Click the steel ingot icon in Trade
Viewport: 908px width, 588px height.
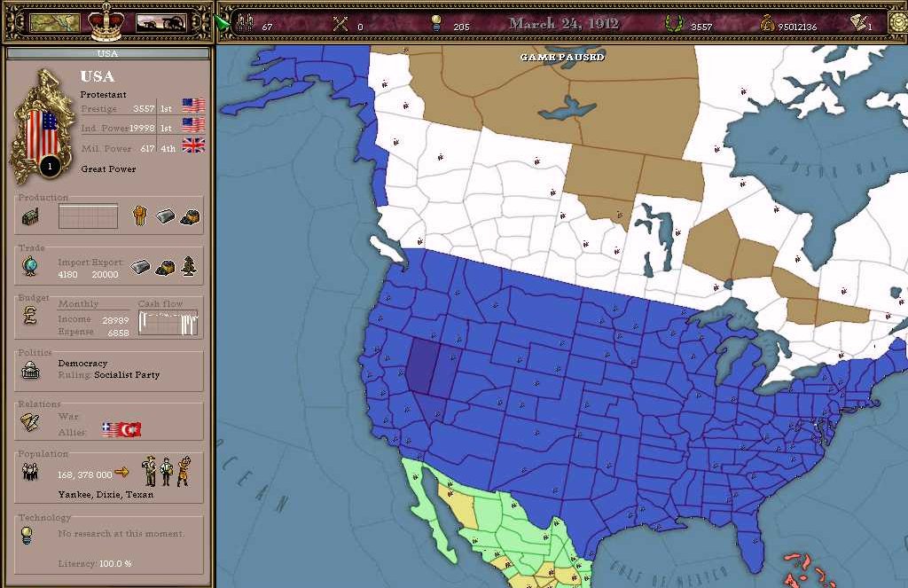tap(140, 266)
